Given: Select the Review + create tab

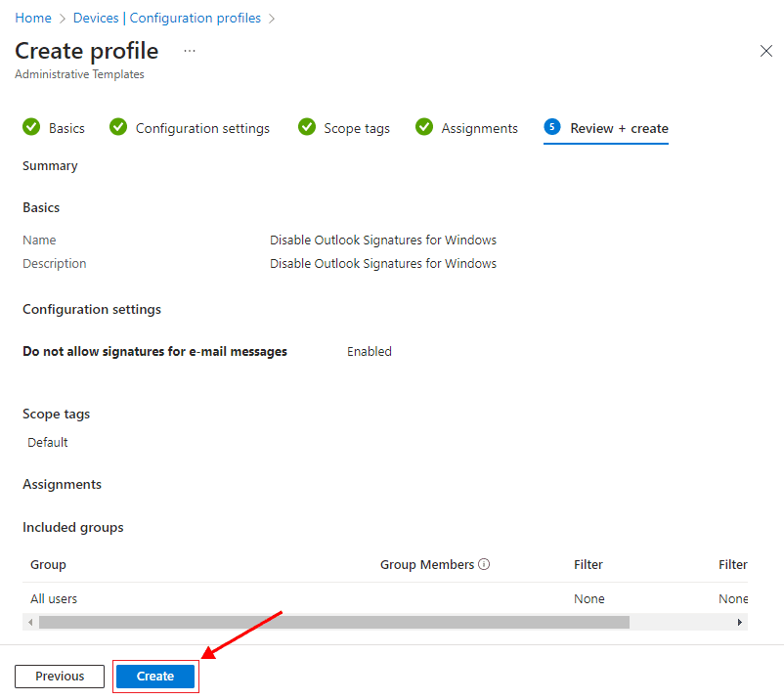Looking at the screenshot, I should click(x=619, y=128).
